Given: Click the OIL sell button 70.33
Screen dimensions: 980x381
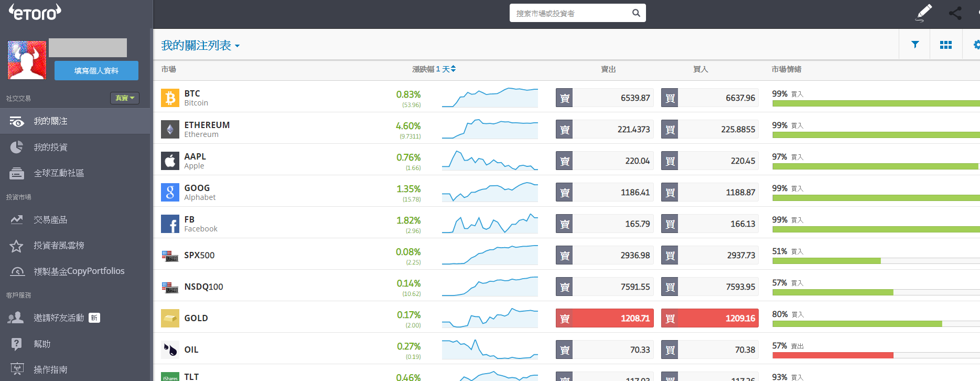Looking at the screenshot, I should [x=605, y=350].
